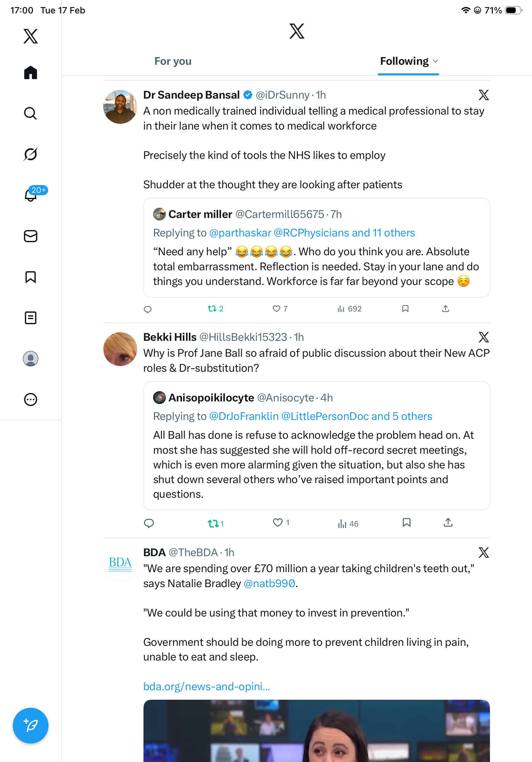Viewport: 532px width, 762px height.
Task: Open Bookmarks in the sidebar
Action: (31, 277)
